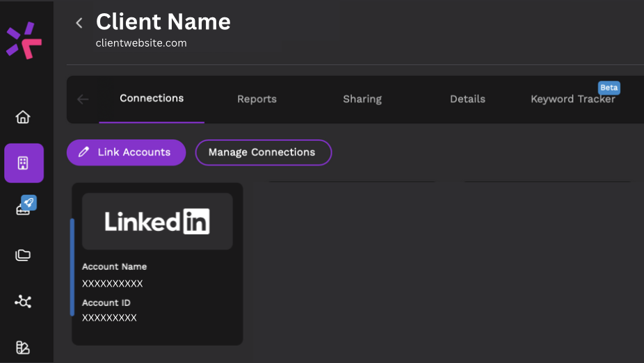Switch to the Reports tab
Image resolution: width=644 pixels, height=363 pixels.
click(x=257, y=99)
